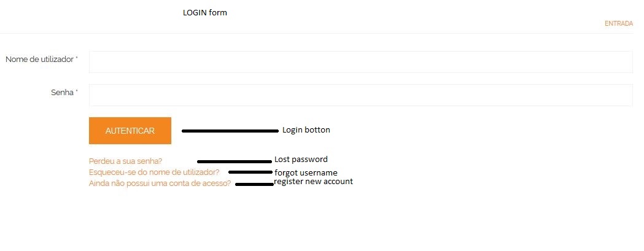Open 'Ainda não possui uma conta de acesso?' link
Screen dimensions: 644x251
[x=160, y=183]
